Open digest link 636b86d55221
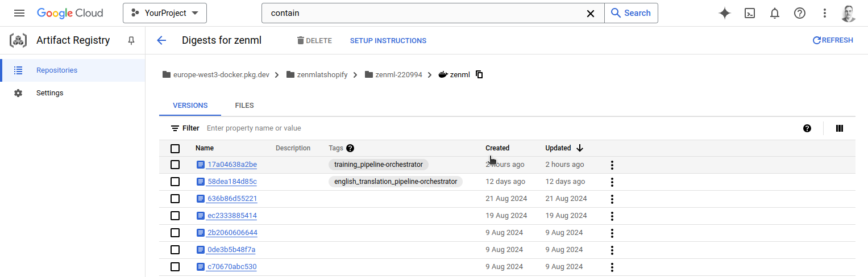868x277 pixels. pos(232,199)
